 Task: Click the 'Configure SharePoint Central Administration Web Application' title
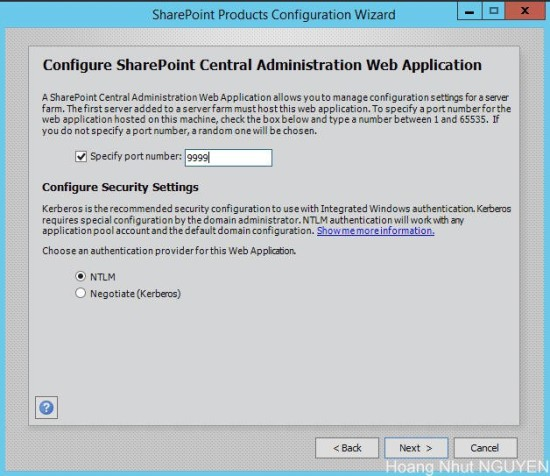click(x=262, y=65)
